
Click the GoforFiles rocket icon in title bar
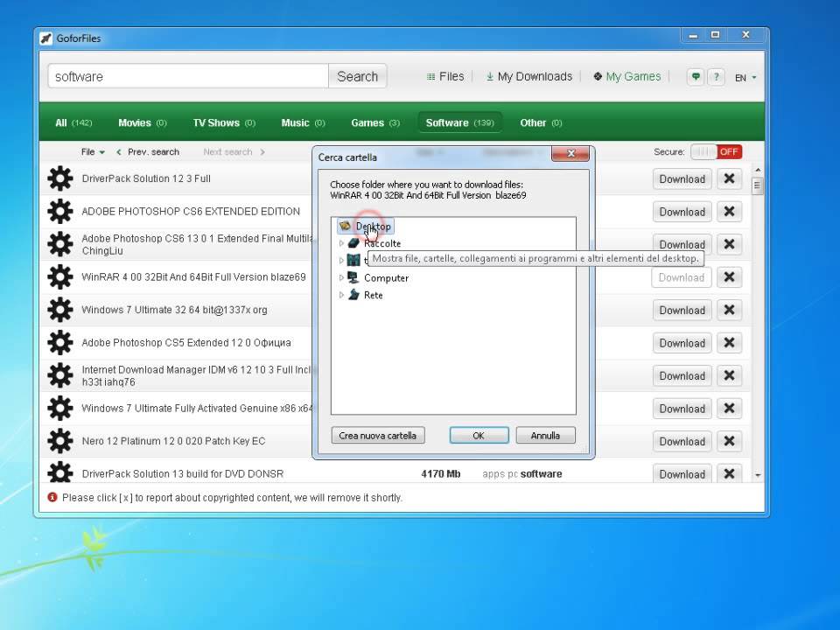click(46, 38)
